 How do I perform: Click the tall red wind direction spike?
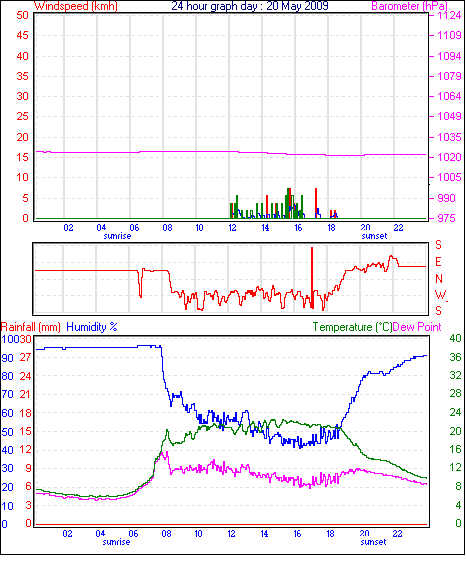coord(312,277)
